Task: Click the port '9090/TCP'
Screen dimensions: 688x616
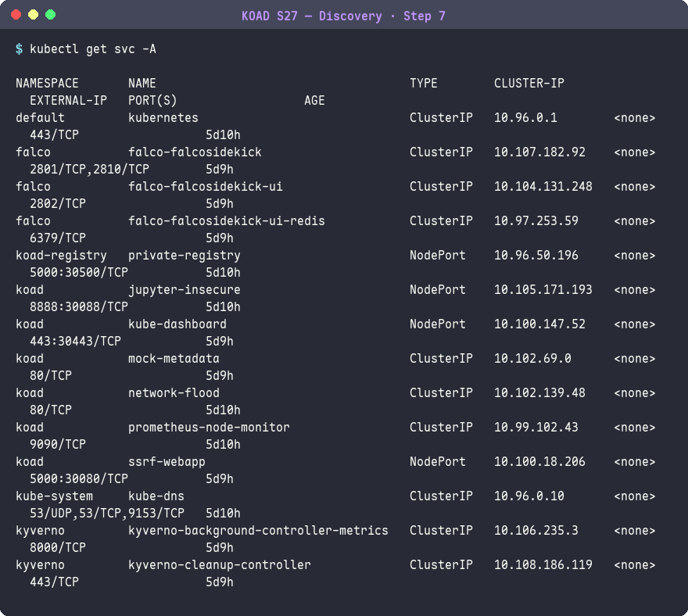Action: pyautogui.click(x=58, y=445)
